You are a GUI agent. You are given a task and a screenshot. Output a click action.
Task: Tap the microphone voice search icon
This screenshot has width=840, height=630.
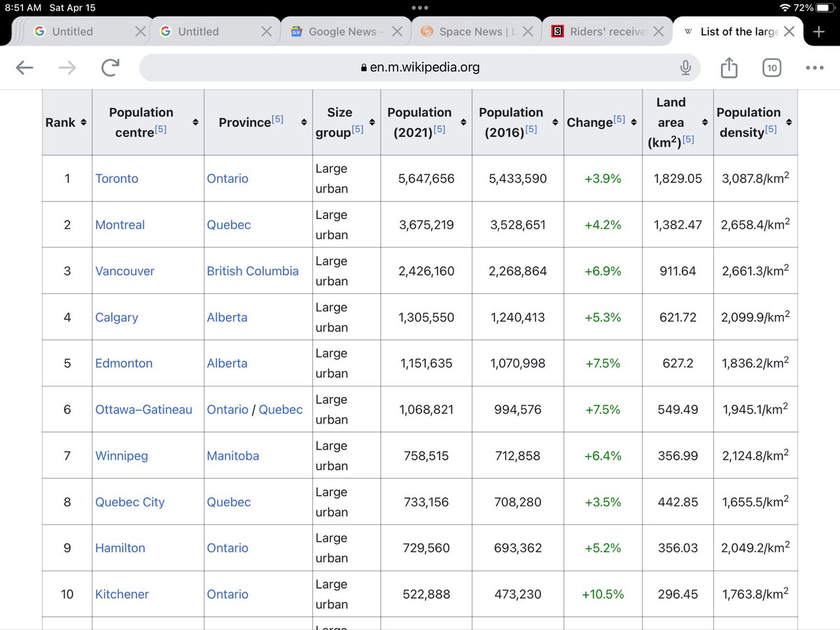point(686,68)
